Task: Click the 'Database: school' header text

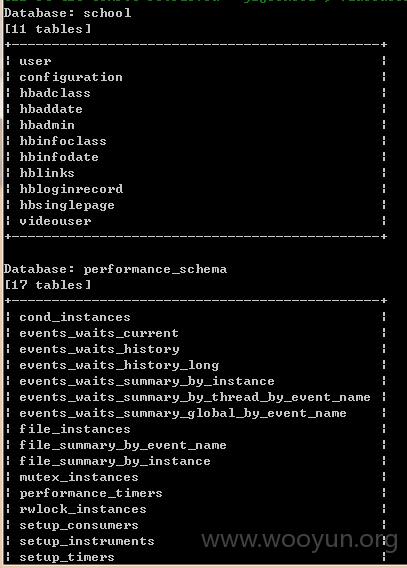Action: click(x=67, y=13)
